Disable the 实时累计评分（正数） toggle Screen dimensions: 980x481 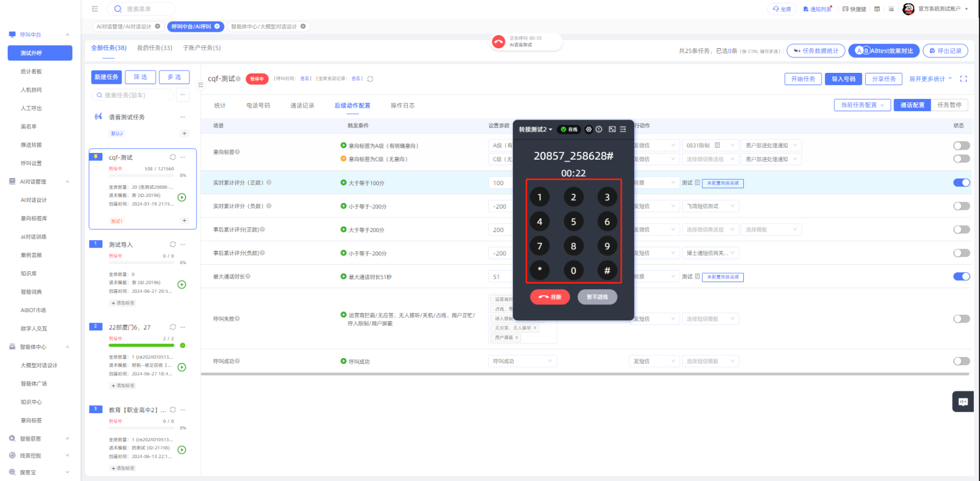[x=961, y=182]
